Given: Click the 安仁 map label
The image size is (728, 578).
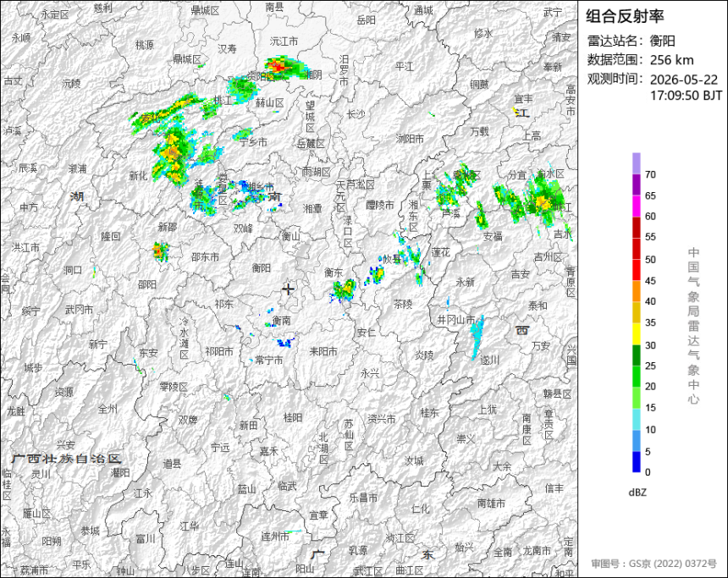Looking at the screenshot, I should point(367,332).
